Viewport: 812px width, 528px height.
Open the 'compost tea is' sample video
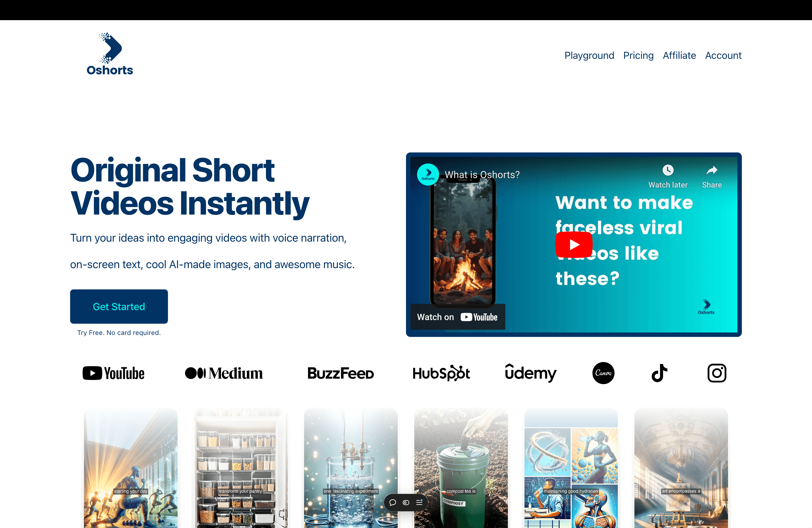(461, 468)
